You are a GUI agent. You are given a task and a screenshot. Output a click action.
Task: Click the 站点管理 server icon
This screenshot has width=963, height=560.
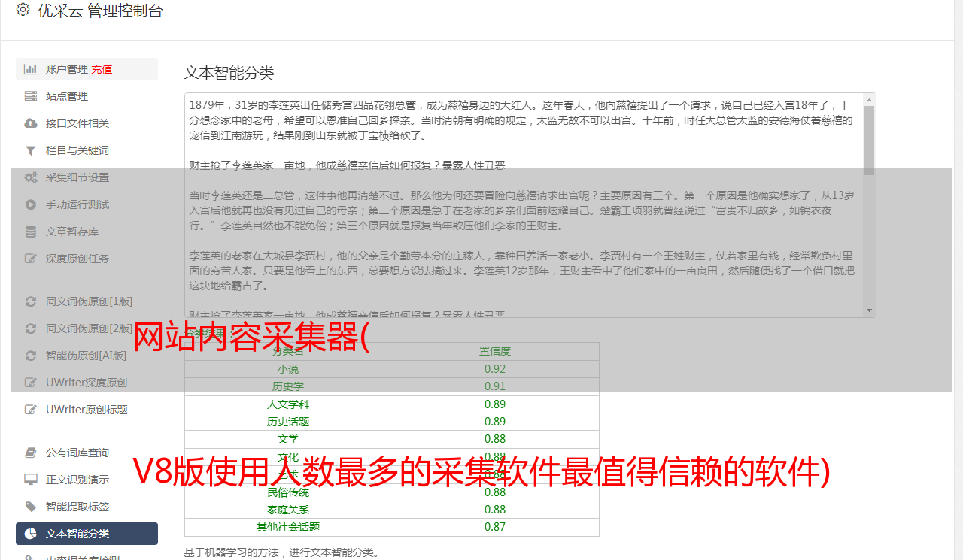click(x=31, y=96)
